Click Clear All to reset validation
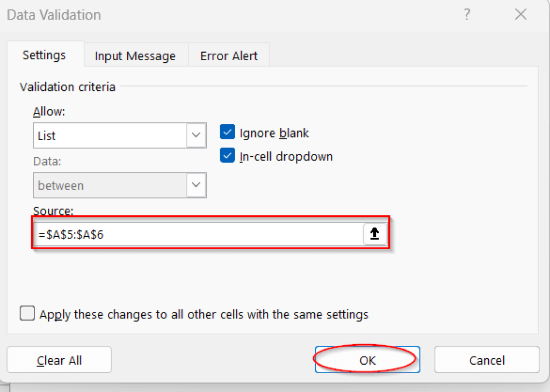Screen dimensions: 550x392 point(59,360)
